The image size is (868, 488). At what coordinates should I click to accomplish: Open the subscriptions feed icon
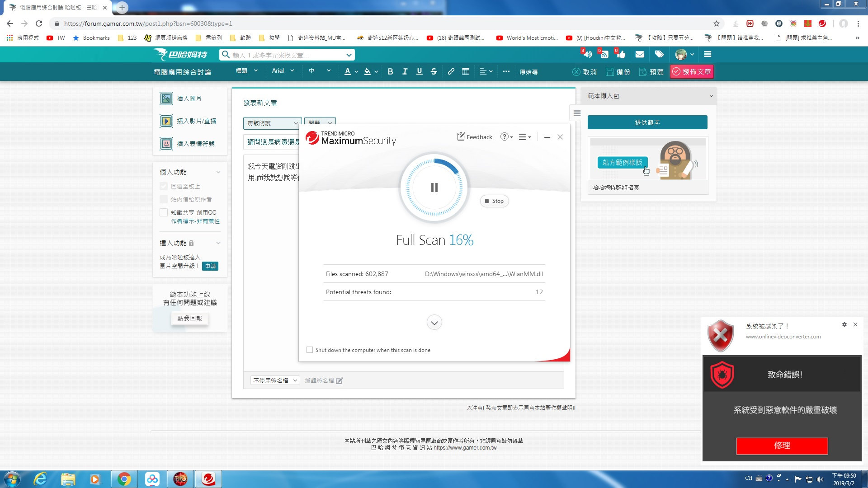coord(604,54)
